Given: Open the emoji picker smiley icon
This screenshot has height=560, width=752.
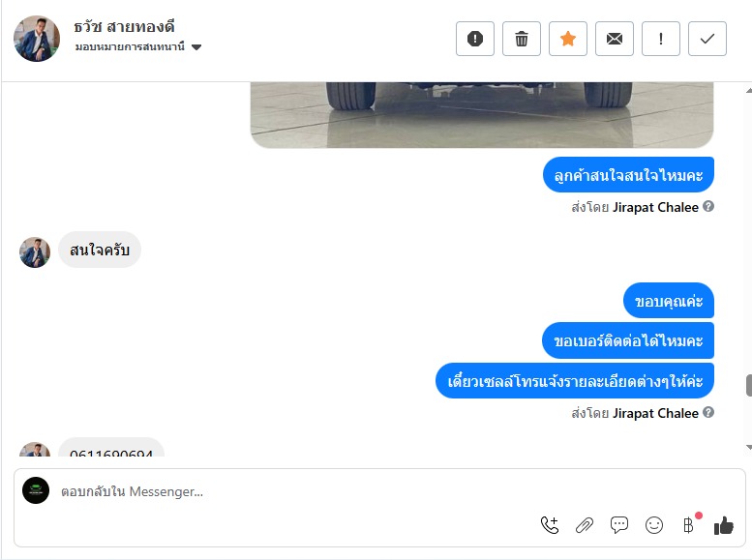Looking at the screenshot, I should 654,525.
